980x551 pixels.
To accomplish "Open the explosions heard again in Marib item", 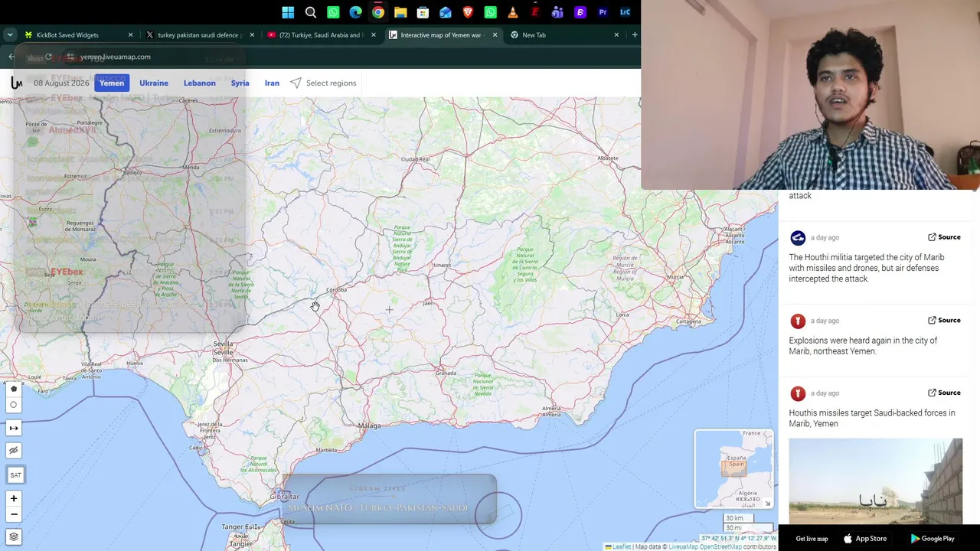I will [863, 346].
